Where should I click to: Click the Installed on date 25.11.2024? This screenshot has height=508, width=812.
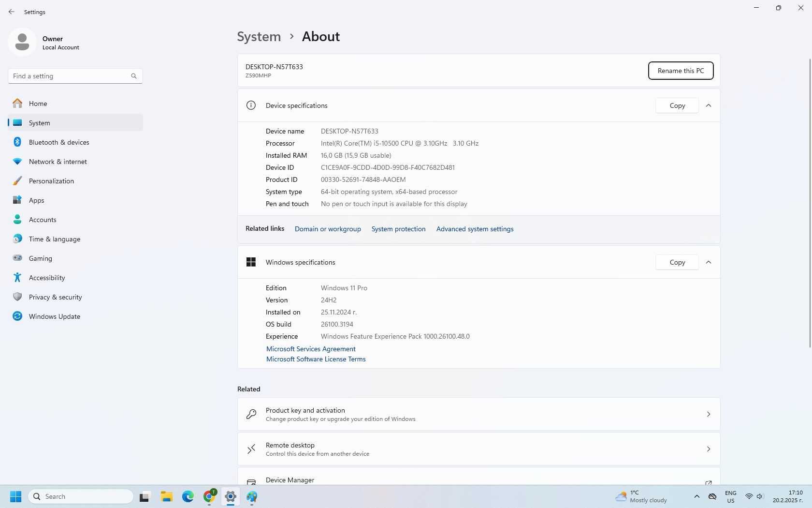(x=339, y=312)
